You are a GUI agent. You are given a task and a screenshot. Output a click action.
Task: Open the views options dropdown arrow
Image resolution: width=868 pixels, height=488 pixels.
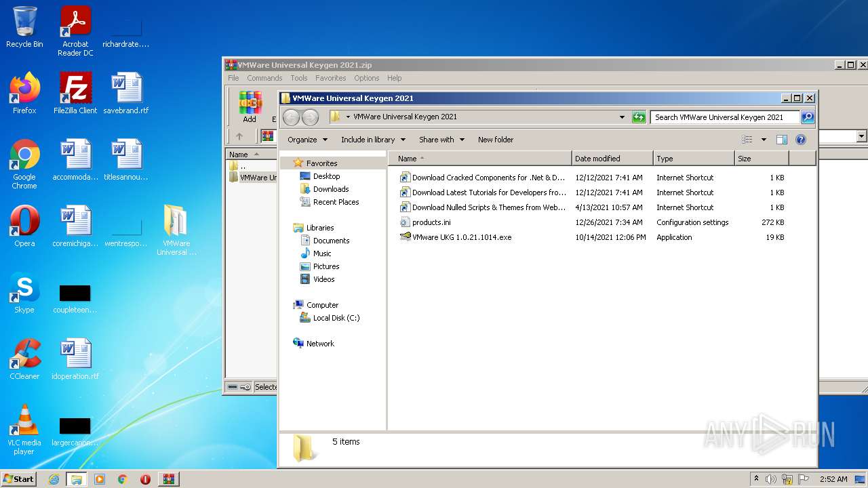click(x=764, y=140)
